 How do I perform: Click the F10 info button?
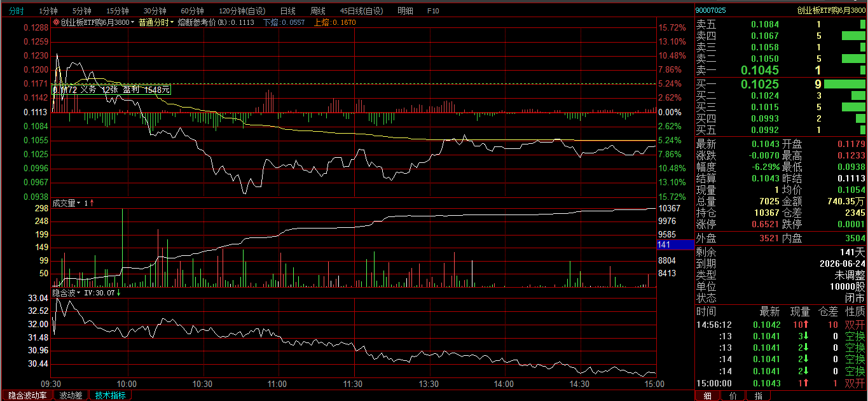433,11
